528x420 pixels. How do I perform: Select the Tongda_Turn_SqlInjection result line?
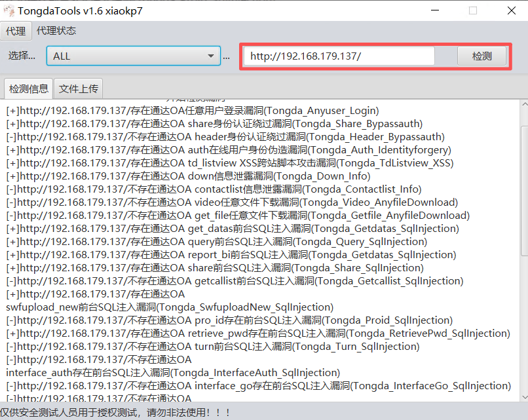tap(213, 347)
